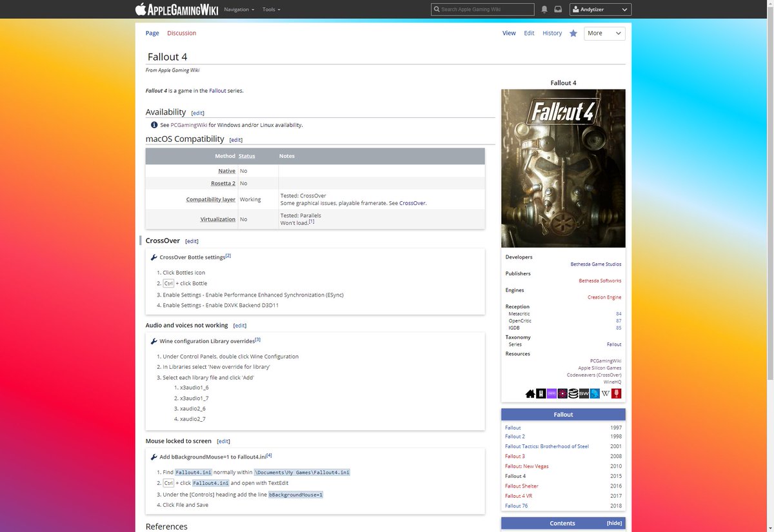Open the Rosetta 2 method link

[223, 183]
